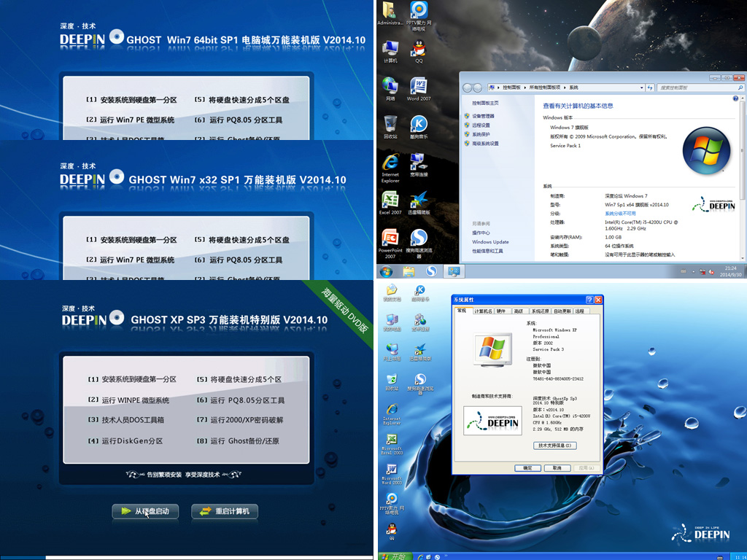Open Explorer folder icon in Windows 7 taskbar

[x=409, y=271]
